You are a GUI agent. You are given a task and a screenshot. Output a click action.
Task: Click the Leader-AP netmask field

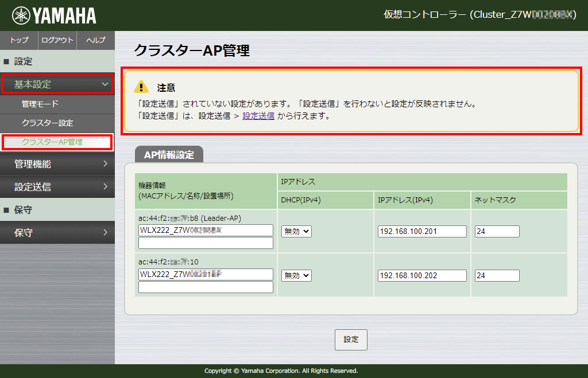[497, 231]
